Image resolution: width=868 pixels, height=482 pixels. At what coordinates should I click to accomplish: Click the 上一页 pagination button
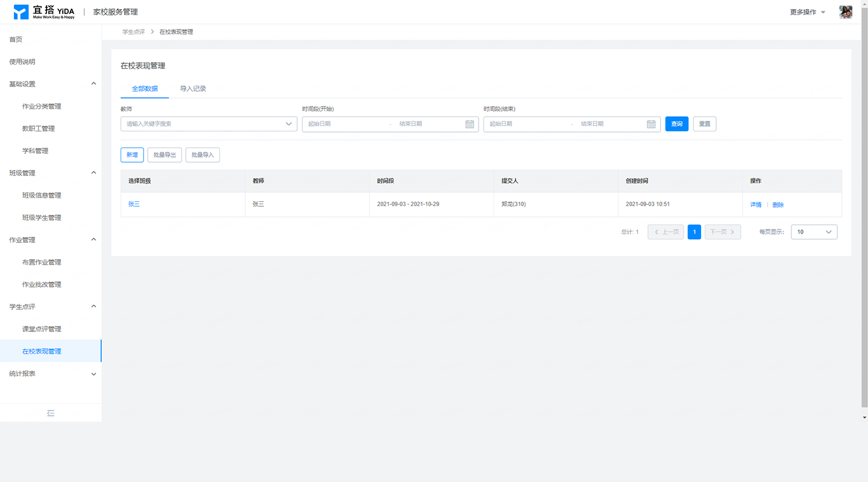pos(665,232)
